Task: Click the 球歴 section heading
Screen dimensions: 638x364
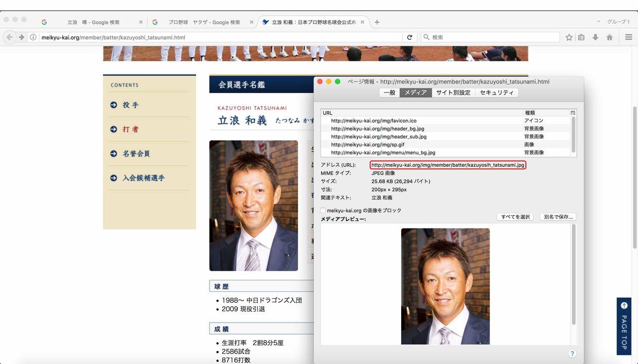Action: 222,287
